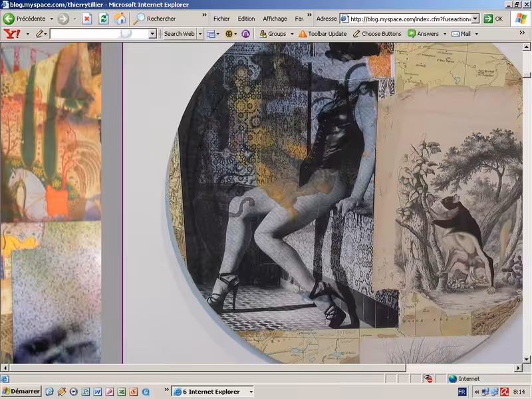Click the pop-up blocker window icon
Image resolution: width=532 pixels, height=399 pixels.
coord(211,34)
